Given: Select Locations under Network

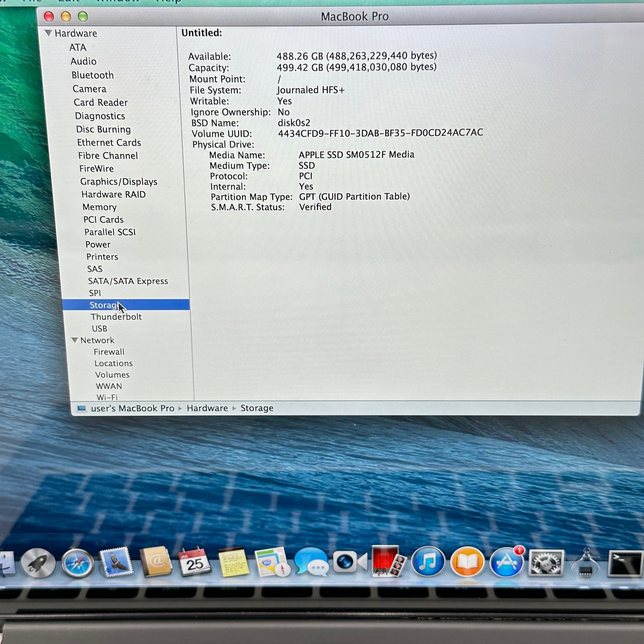Looking at the screenshot, I should click(x=113, y=363).
